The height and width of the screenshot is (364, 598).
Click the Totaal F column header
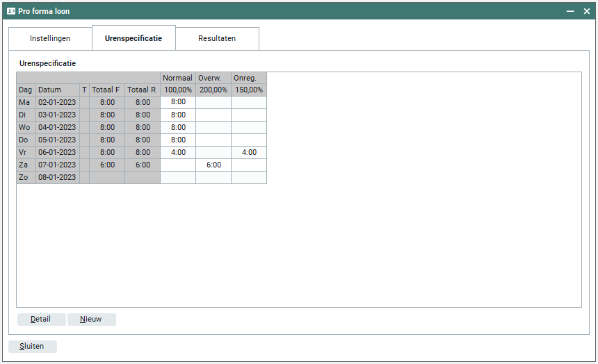point(107,90)
